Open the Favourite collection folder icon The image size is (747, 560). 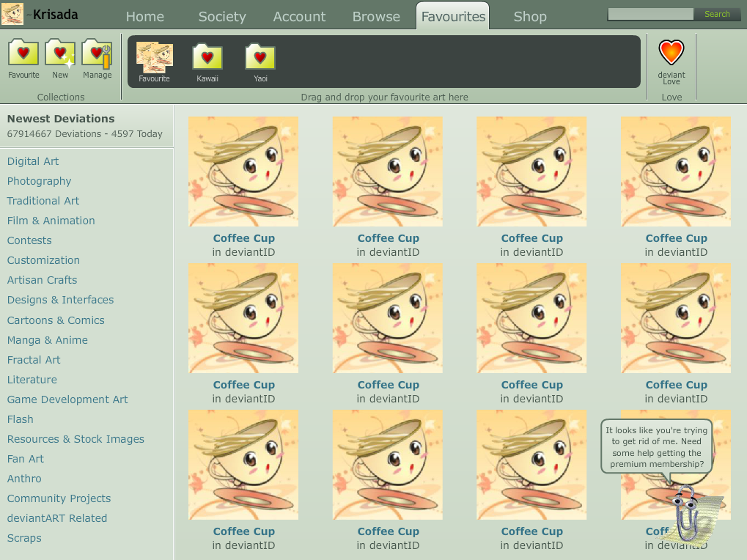click(x=23, y=53)
